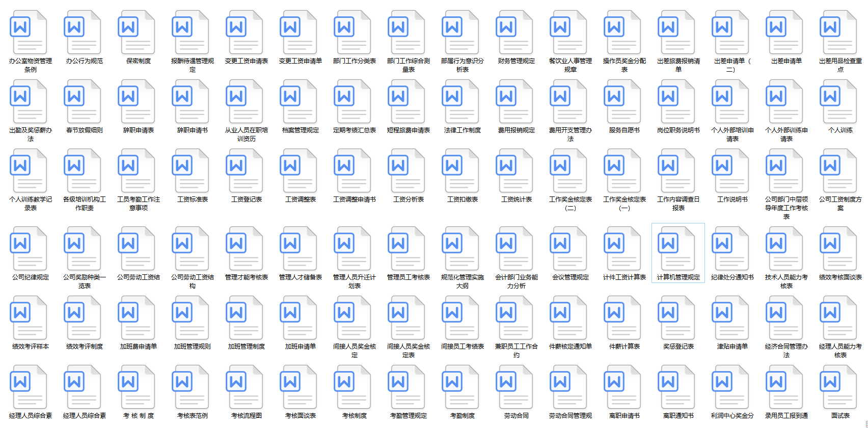
Task: Select the 办公室物资管理条例 document icon
Action: point(29,33)
